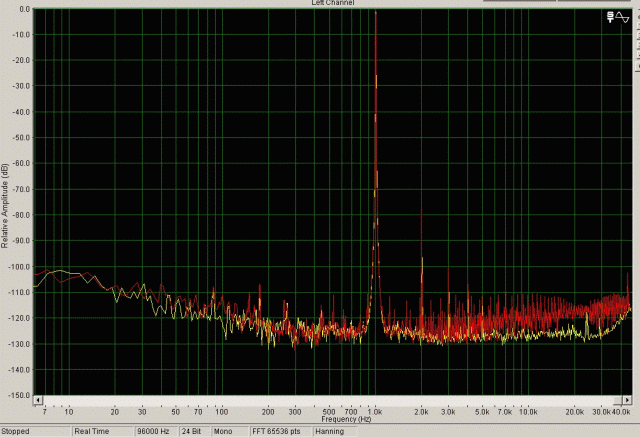Click the Mono status field

point(230,431)
